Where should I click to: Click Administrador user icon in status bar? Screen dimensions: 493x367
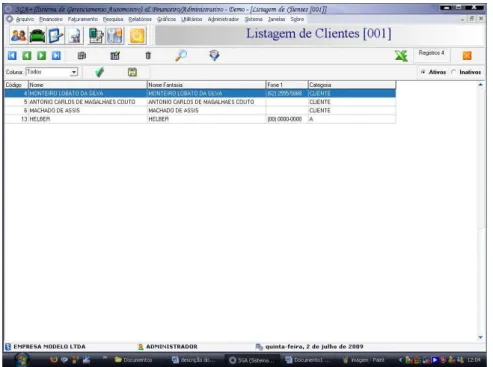[141, 347]
